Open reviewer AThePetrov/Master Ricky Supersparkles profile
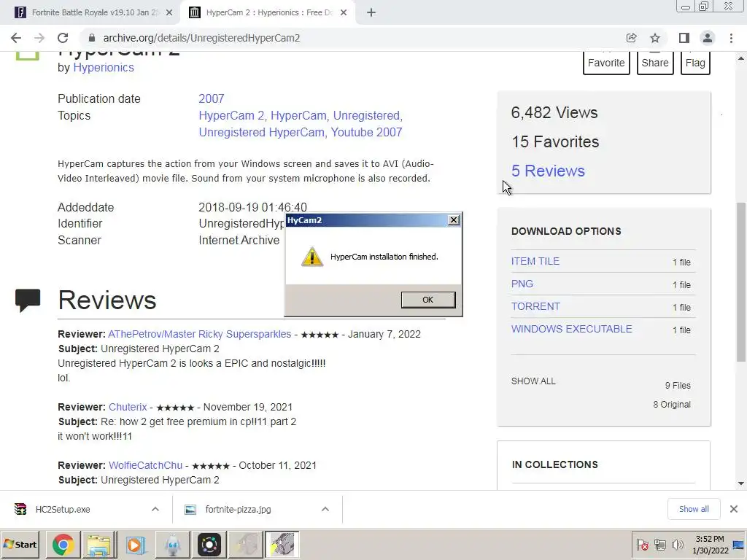 pyautogui.click(x=200, y=334)
